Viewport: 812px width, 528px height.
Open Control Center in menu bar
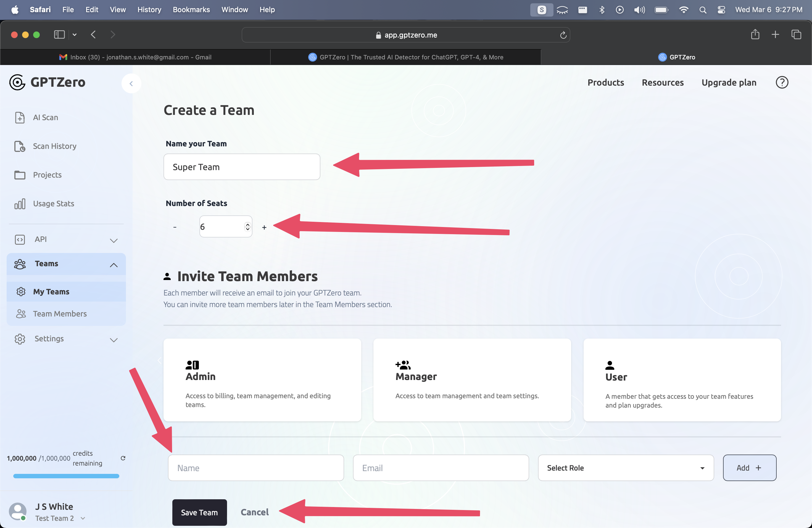721,10
